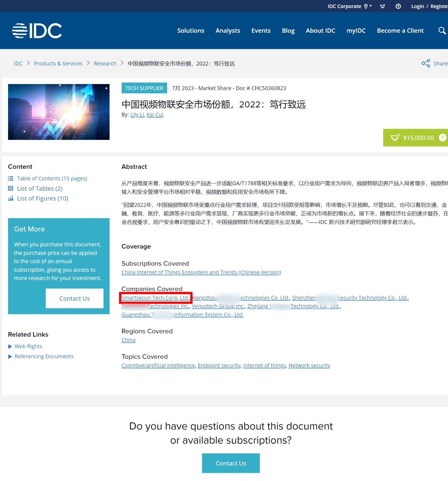Add report to cart for $15,000.00

pyautogui.click(x=415, y=138)
